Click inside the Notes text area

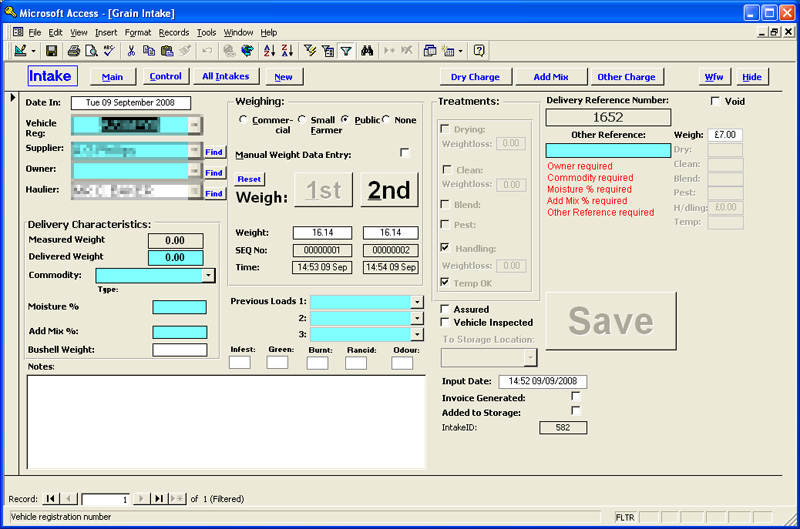pos(225,420)
